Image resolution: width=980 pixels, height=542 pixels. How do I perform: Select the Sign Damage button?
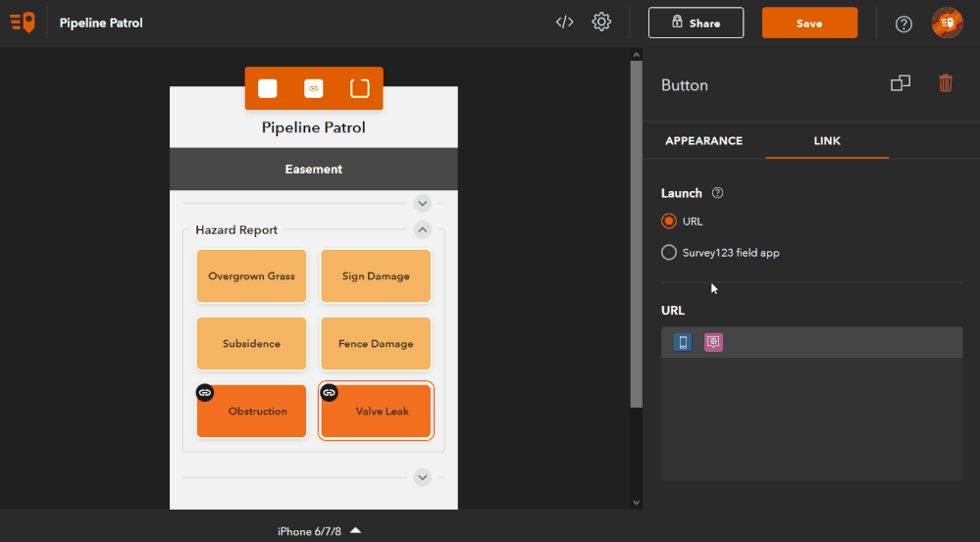(376, 276)
